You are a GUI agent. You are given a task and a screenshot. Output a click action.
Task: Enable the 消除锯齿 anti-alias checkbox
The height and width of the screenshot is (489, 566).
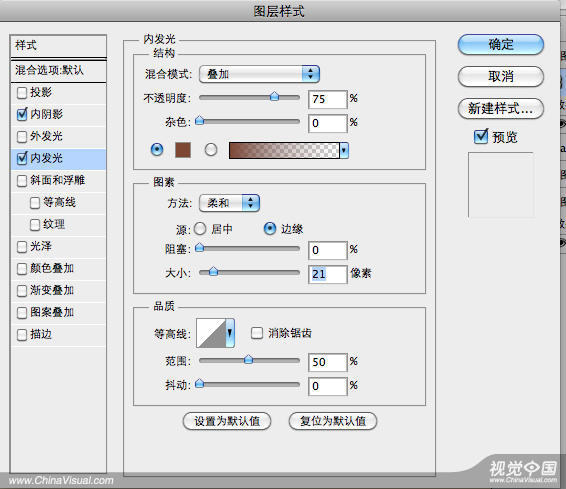tap(257, 333)
